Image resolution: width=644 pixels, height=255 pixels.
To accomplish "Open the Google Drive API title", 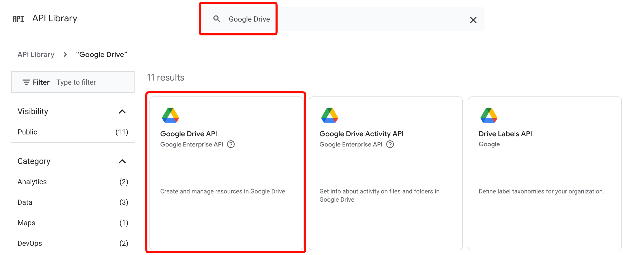I will 188,134.
